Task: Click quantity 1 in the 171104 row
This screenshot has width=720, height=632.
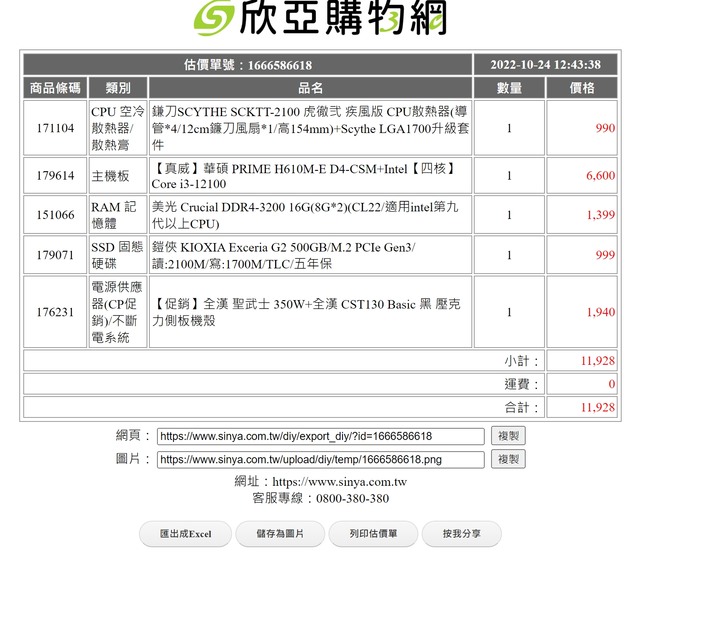Action: click(x=509, y=128)
